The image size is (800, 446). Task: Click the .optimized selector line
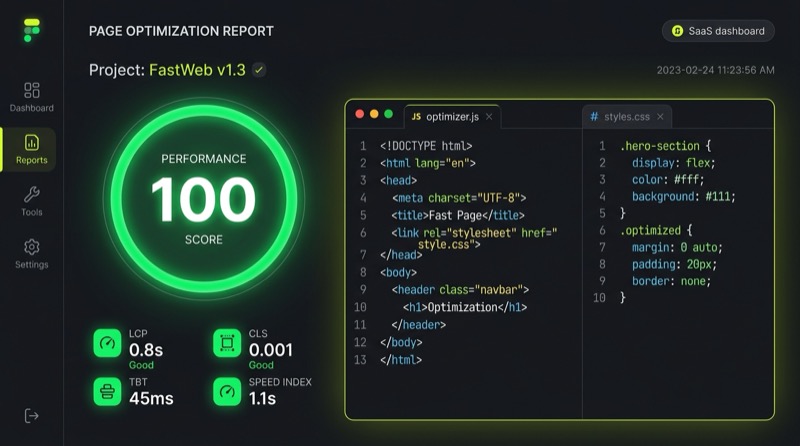(656, 230)
